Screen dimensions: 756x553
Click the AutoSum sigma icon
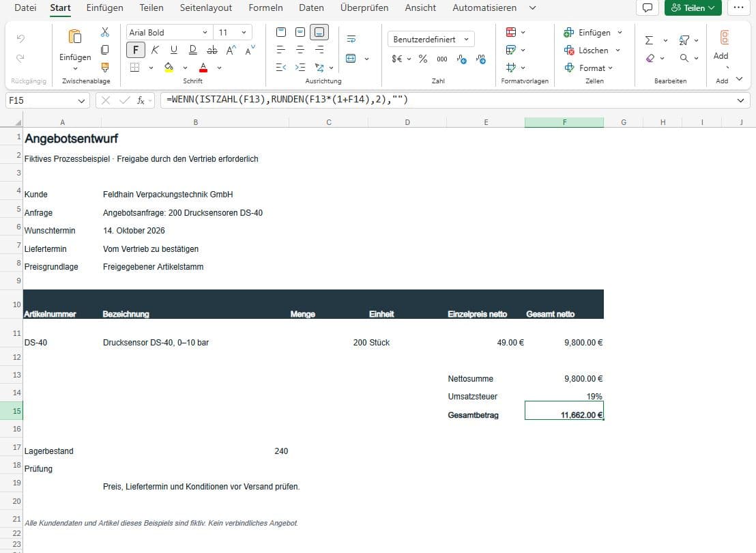point(649,40)
